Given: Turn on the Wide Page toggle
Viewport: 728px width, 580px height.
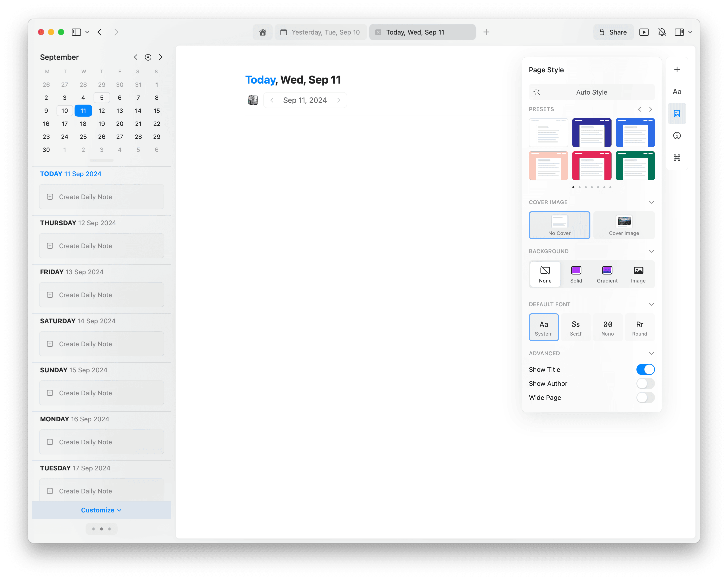Looking at the screenshot, I should click(645, 398).
